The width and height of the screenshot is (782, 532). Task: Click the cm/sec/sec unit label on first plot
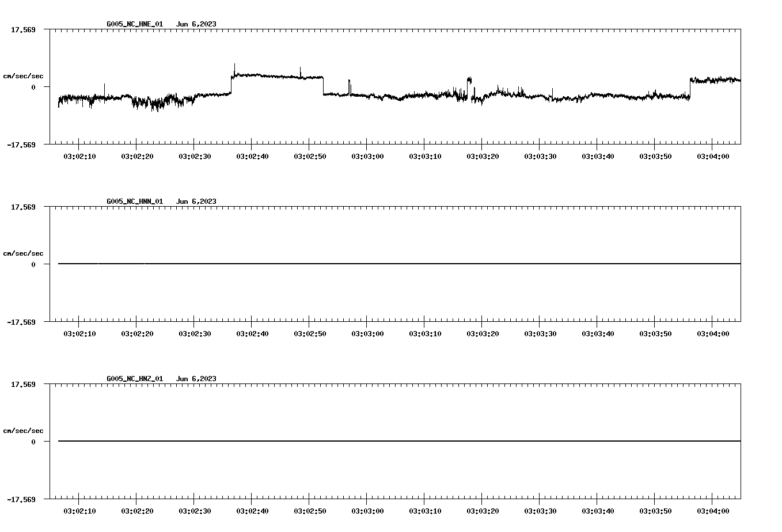click(x=24, y=75)
